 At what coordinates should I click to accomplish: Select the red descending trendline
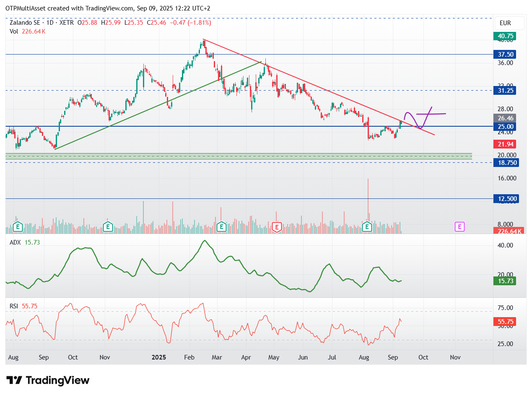click(319, 87)
